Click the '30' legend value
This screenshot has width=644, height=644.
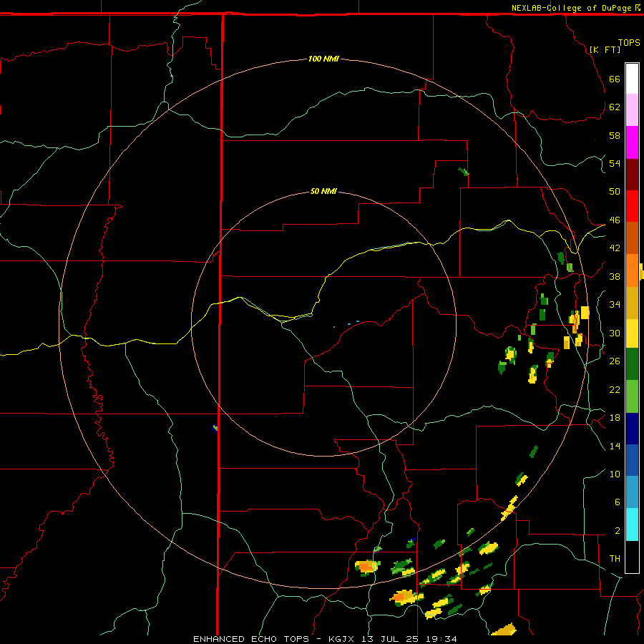[615, 333]
